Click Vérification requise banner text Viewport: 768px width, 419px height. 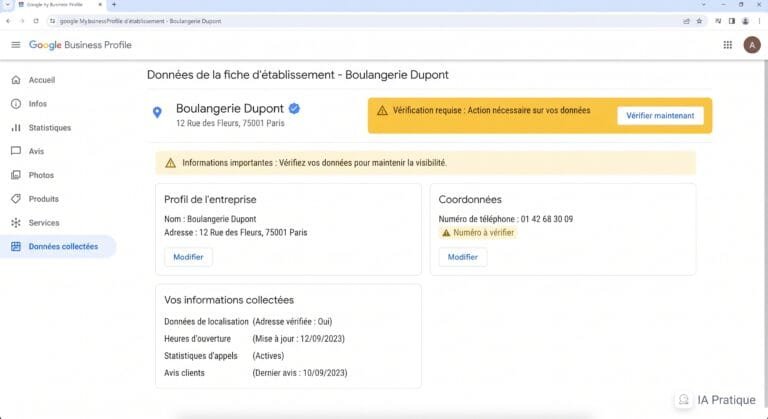click(x=491, y=111)
